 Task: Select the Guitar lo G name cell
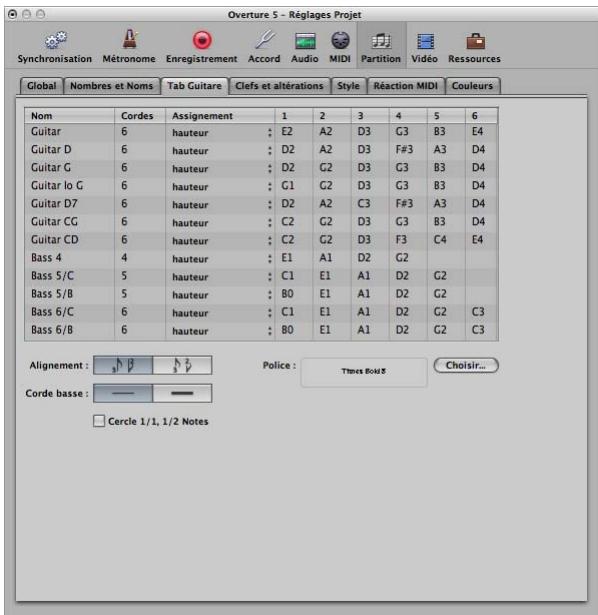(57, 186)
